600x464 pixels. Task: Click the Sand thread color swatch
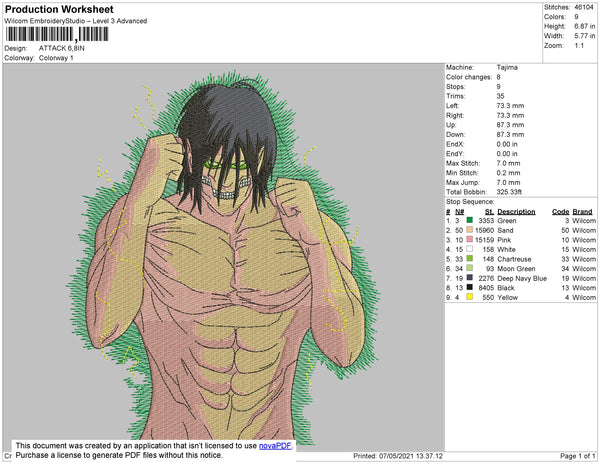tap(470, 230)
